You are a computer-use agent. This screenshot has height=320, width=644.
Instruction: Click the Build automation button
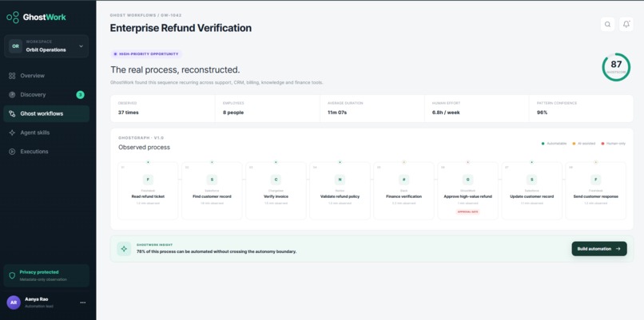click(x=599, y=249)
